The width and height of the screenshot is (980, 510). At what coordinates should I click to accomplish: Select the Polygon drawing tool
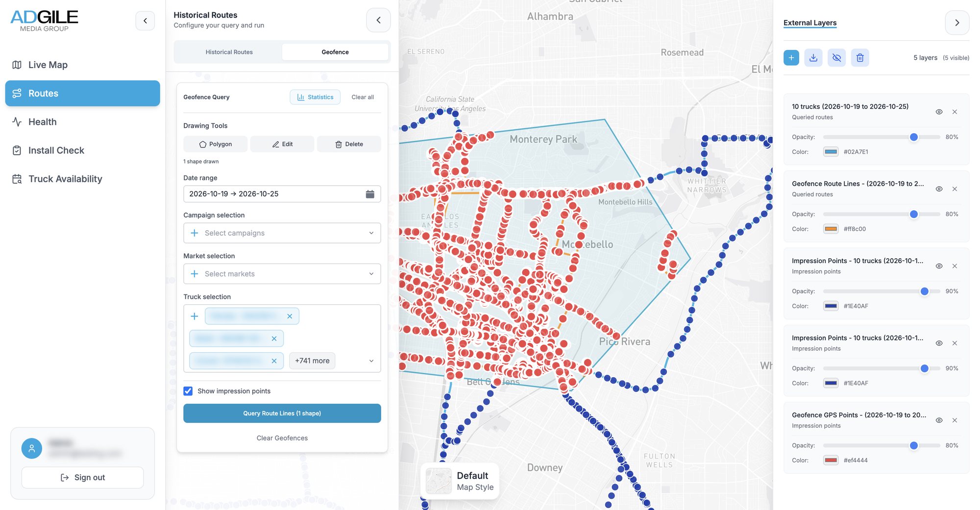point(216,144)
